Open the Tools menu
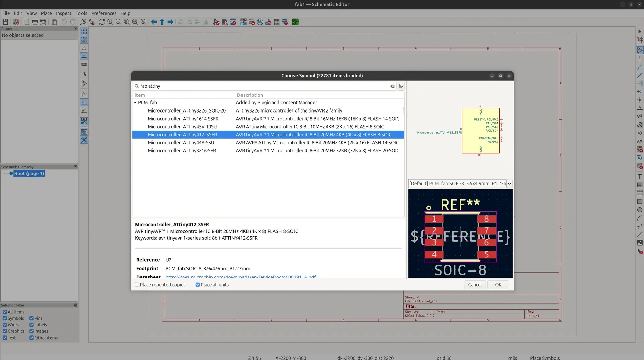The width and height of the screenshot is (644, 360). pyautogui.click(x=81, y=13)
